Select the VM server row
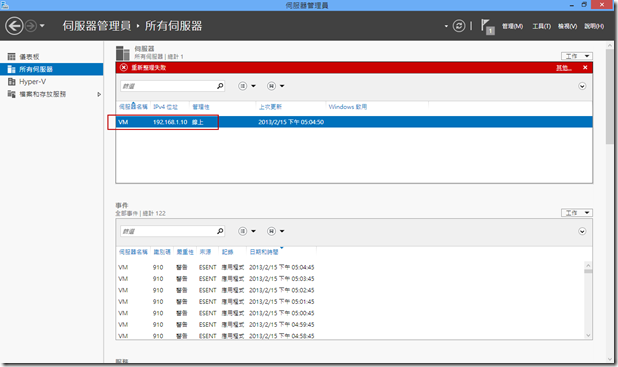The height and width of the screenshot is (367, 618). point(354,122)
